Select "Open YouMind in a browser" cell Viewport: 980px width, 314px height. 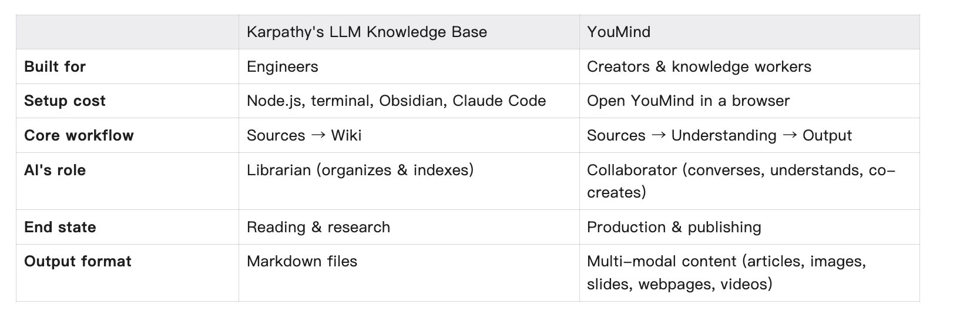(x=688, y=101)
